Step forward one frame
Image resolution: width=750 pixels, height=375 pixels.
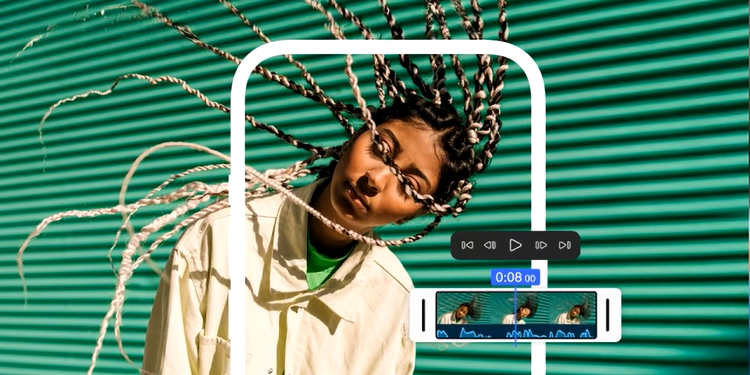[x=541, y=245]
